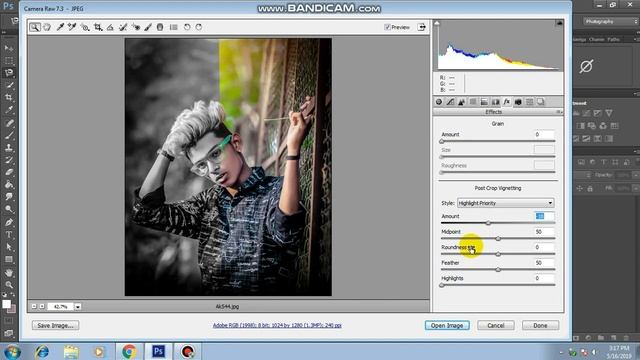Rotate image 90 degrees clockwise
Image resolution: width=640 pixels, height=360 pixels.
[199, 27]
